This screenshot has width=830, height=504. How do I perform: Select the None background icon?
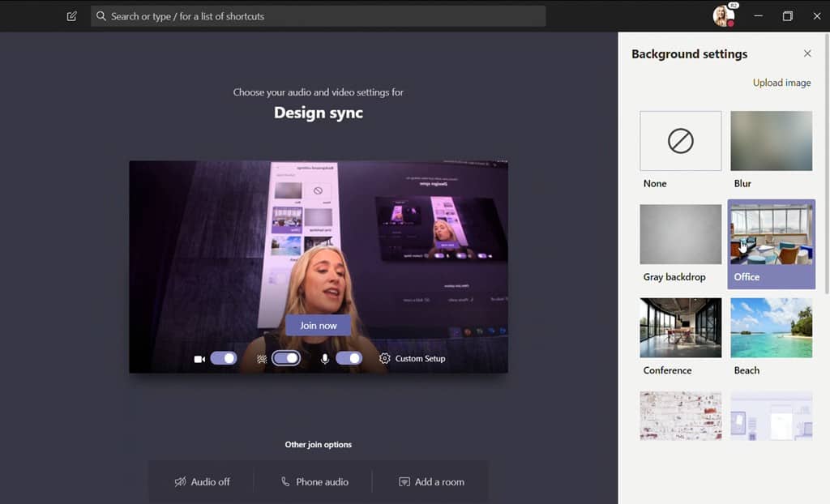pyautogui.click(x=680, y=141)
